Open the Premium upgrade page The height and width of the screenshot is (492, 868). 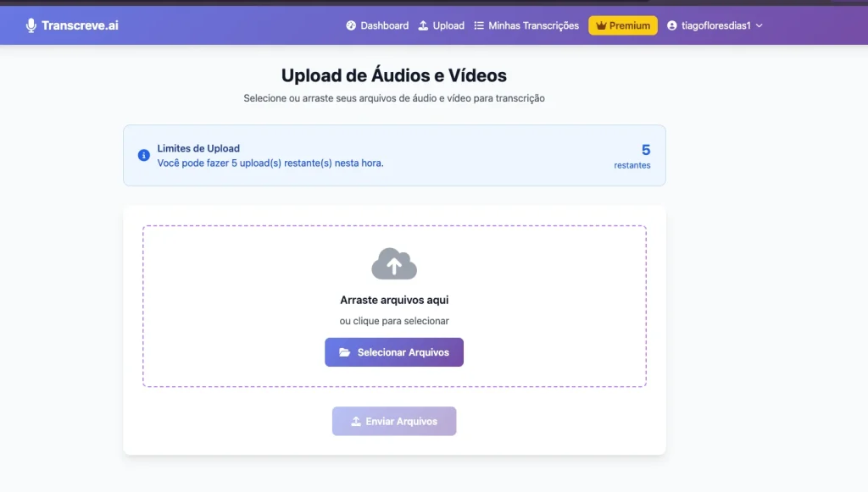tap(623, 25)
